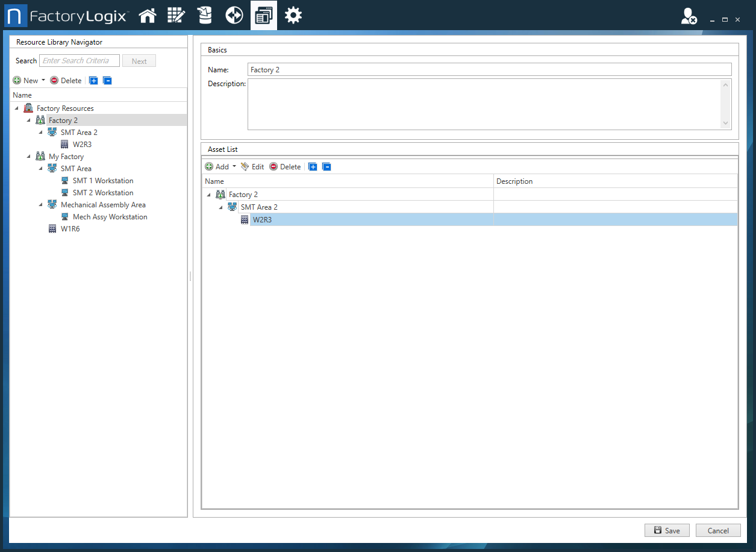This screenshot has height=552, width=756.
Task: Click collapse all icon in Asset List toolbar
Action: (326, 167)
